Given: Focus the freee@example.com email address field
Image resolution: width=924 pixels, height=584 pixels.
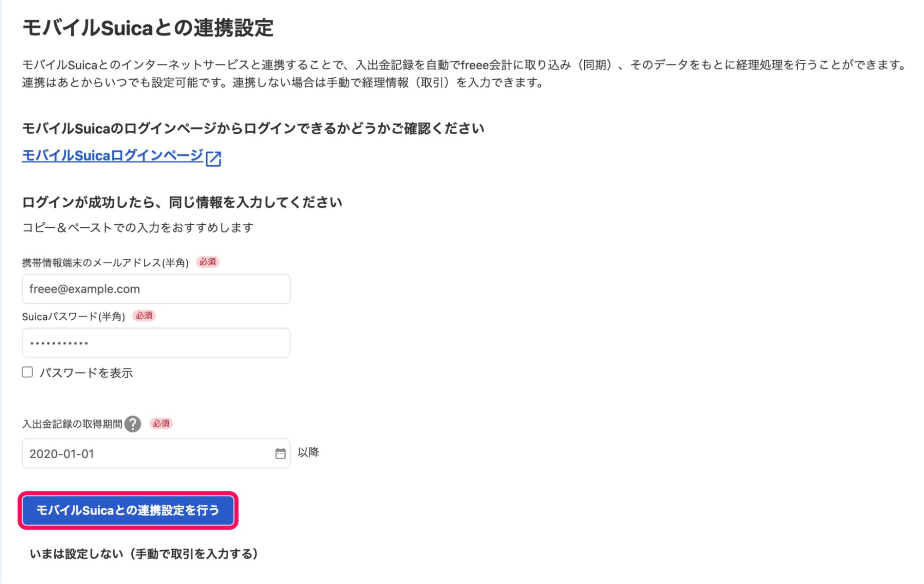Looking at the screenshot, I should coord(156,289).
